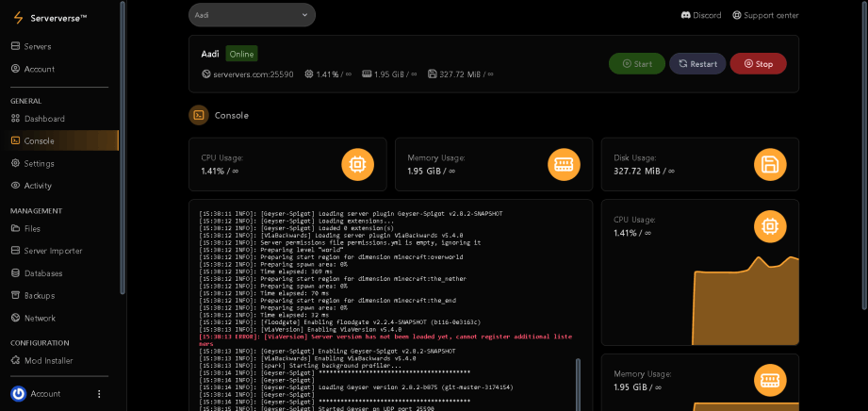
Task: Click the green Start button
Action: [x=637, y=64]
